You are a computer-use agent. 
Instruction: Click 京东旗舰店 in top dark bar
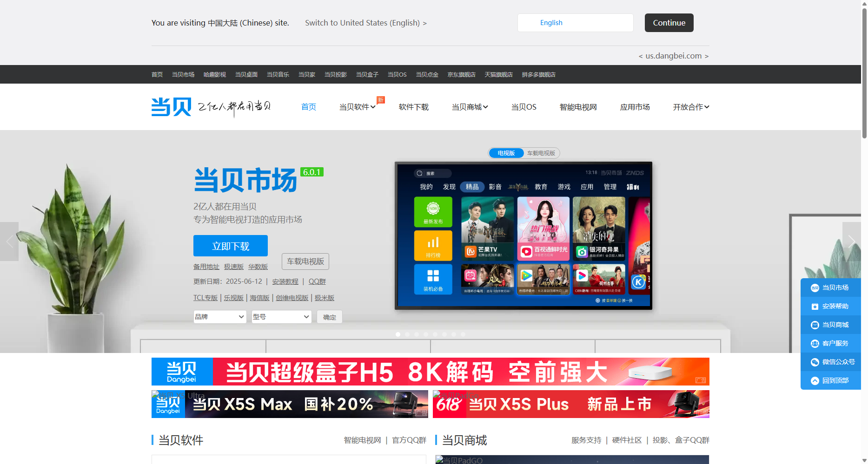pyautogui.click(x=461, y=74)
